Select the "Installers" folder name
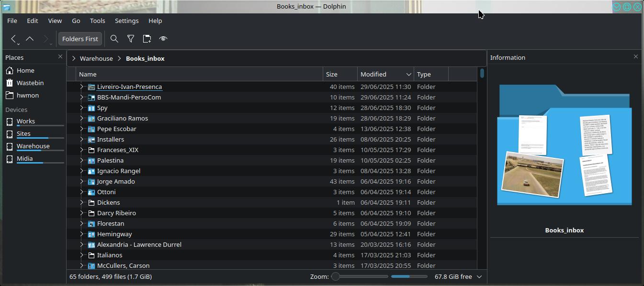Viewport: 644px width, 286px height. coord(111,140)
